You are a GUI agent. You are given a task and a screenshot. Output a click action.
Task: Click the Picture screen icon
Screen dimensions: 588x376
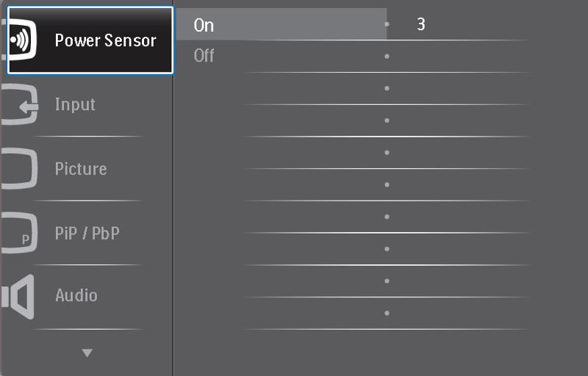20,168
